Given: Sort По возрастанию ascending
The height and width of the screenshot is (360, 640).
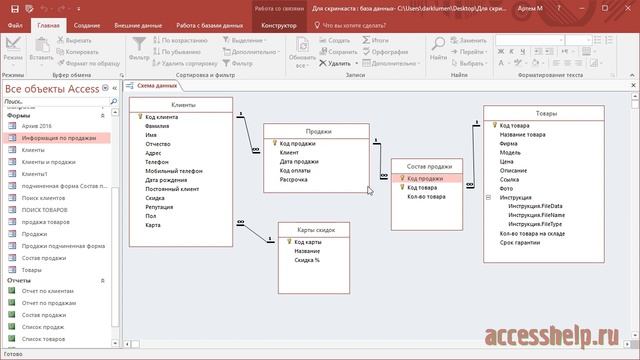Looking at the screenshot, I should point(180,40).
